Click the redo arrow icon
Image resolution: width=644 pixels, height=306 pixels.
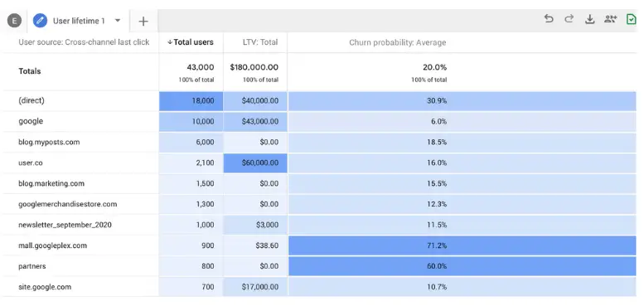(569, 19)
